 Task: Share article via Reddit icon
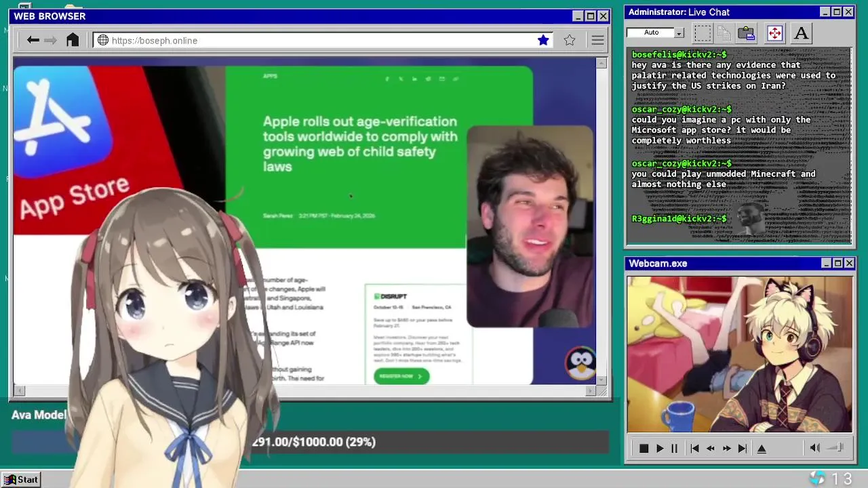coord(428,79)
